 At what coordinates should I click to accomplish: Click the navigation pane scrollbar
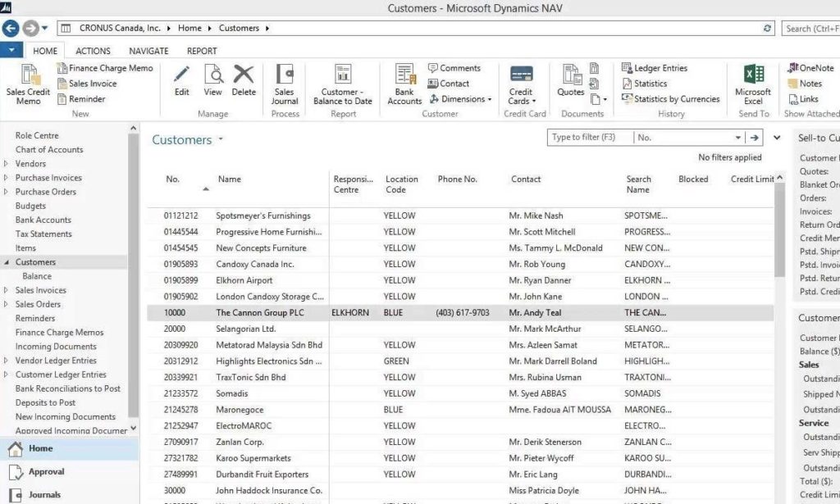133,275
